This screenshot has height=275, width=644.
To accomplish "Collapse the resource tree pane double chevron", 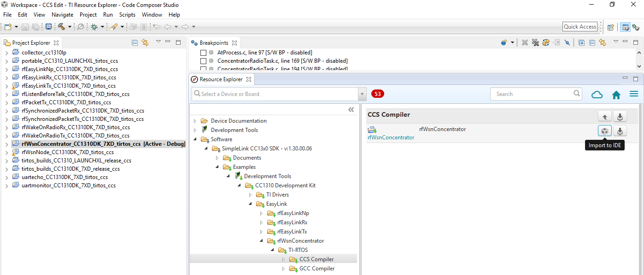I will 351,109.
